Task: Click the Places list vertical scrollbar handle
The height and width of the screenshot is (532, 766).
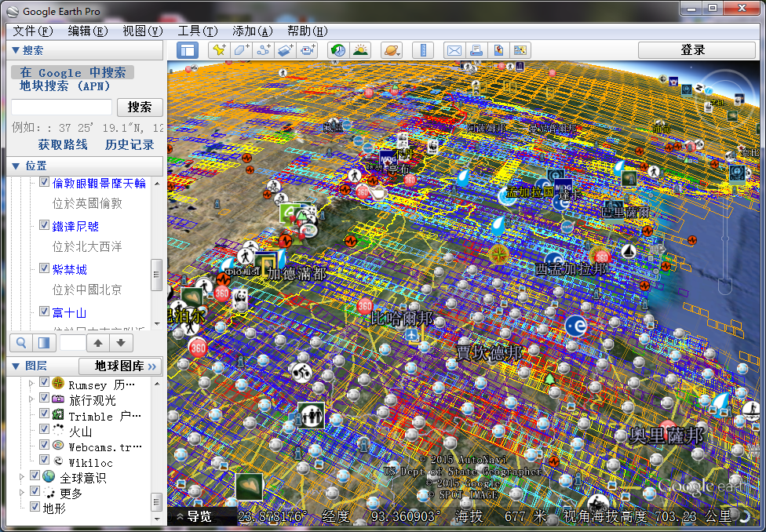Action: [x=157, y=275]
